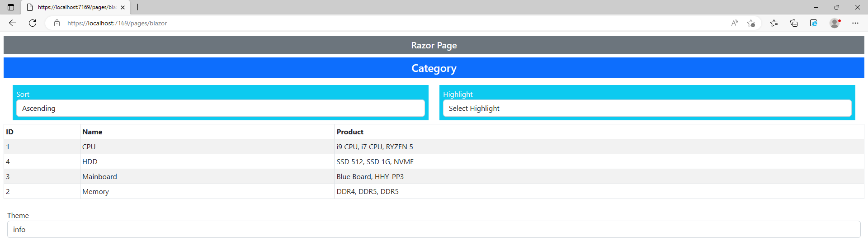
Task: Click ID cell 1 in CPU row
Action: [42, 147]
